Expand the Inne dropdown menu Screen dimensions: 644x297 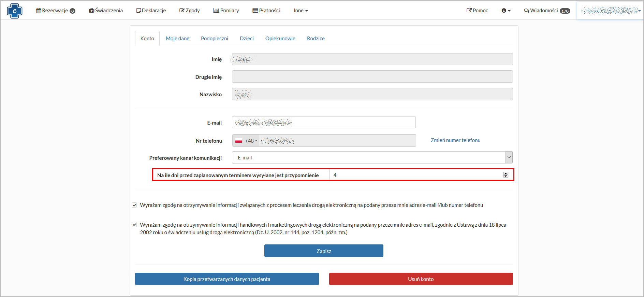point(301,11)
